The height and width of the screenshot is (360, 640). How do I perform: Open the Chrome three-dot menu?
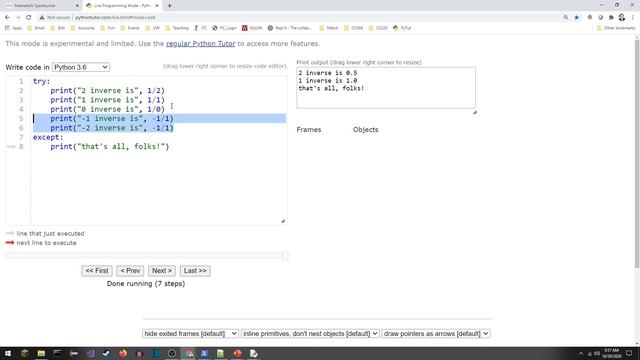(x=633, y=18)
